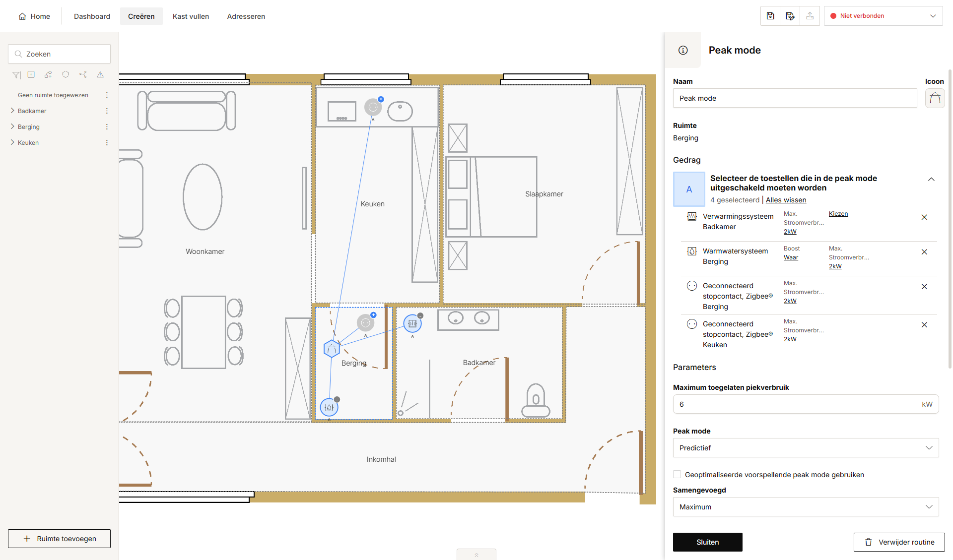
Task: Click the Alles wissen link
Action: 786,200
